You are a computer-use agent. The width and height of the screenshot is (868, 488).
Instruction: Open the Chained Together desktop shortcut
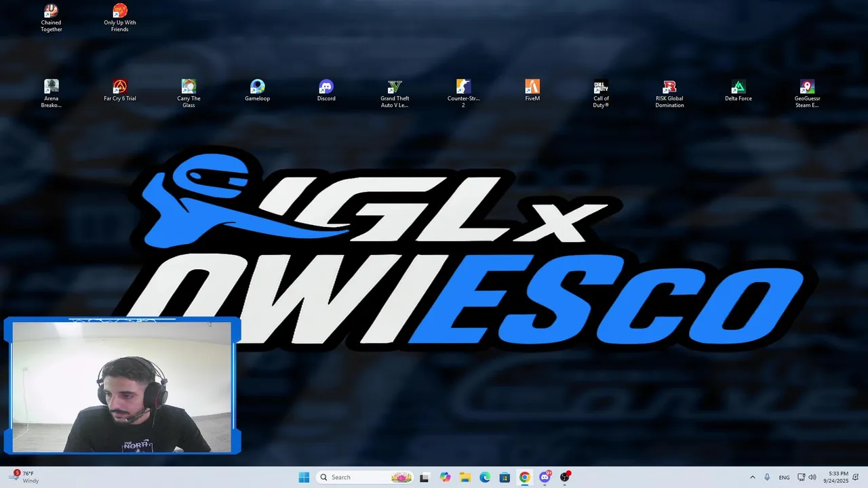click(51, 18)
